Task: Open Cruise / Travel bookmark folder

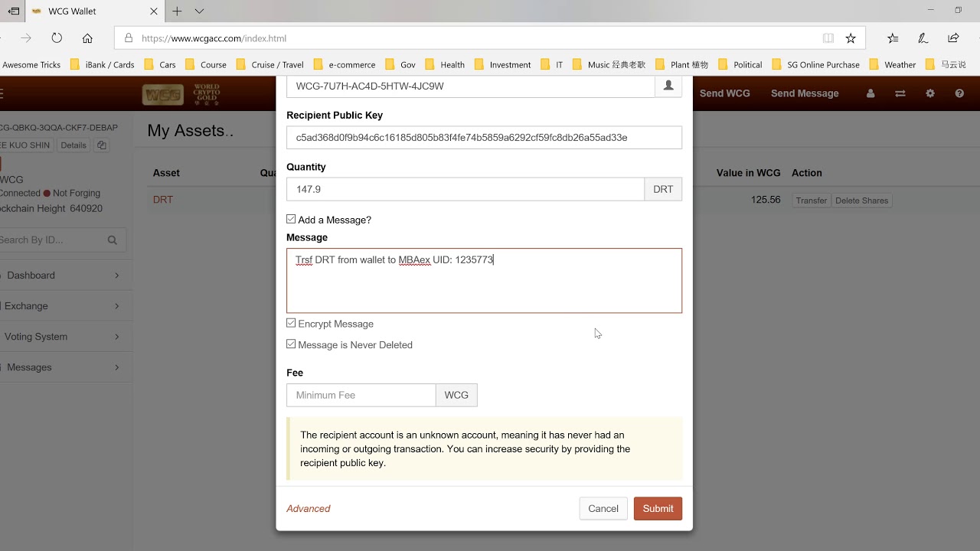Action: 269,65
